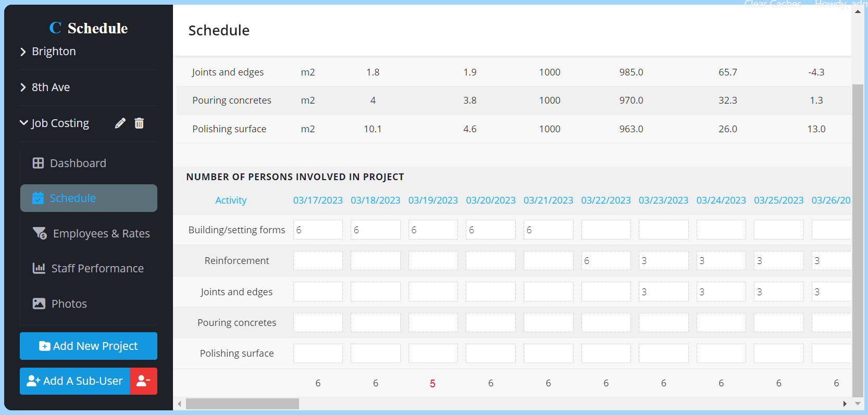The width and height of the screenshot is (868, 415).
Task: Open the Staff Performance page
Action: point(97,269)
